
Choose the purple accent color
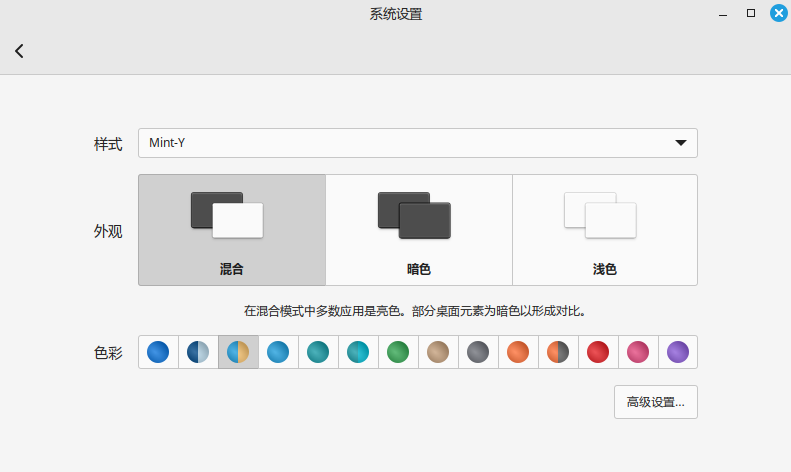point(678,352)
